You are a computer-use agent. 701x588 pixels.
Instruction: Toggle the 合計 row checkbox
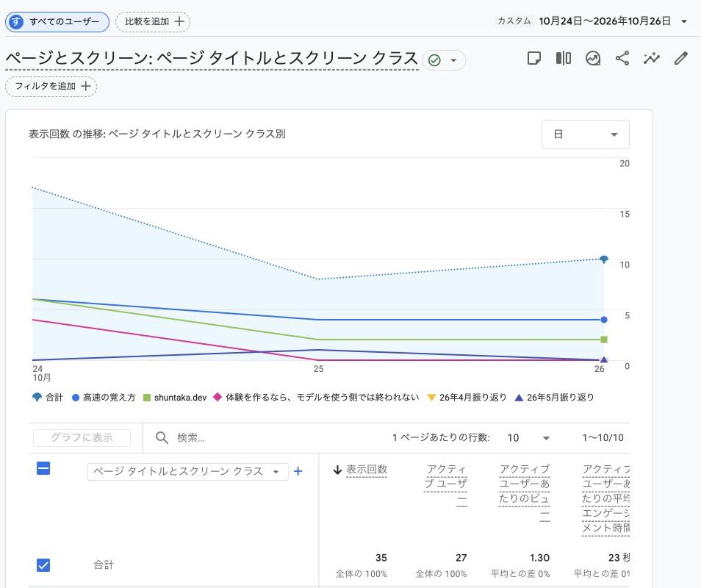click(x=43, y=565)
